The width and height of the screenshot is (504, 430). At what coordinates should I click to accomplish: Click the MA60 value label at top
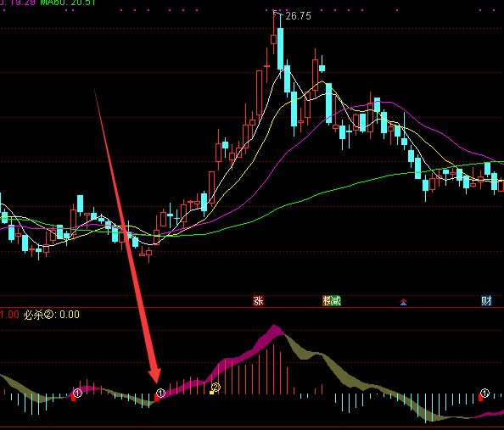coord(68,3)
